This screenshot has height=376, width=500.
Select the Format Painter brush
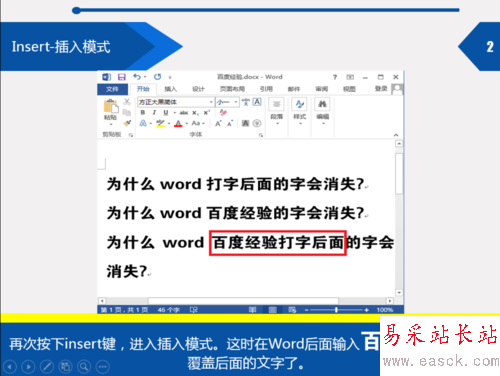tap(127, 123)
